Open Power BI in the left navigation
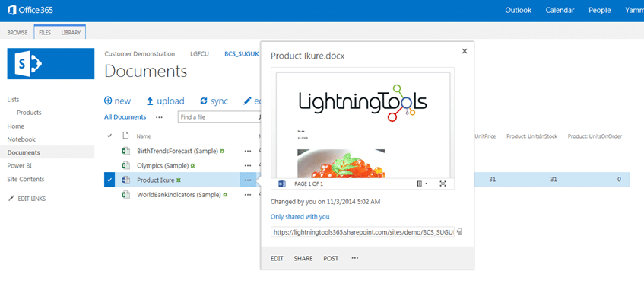Screen dimensions: 644x284 (19, 166)
